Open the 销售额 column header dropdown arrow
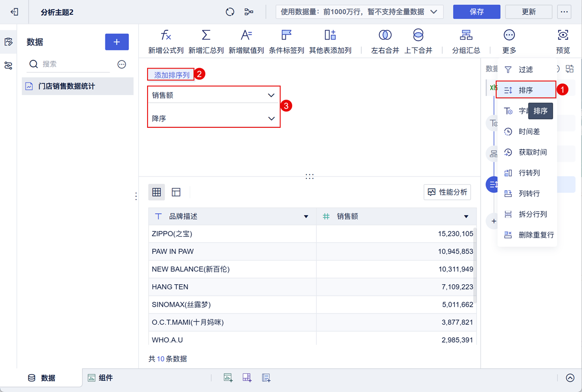The width and height of the screenshot is (582, 392). tap(466, 217)
